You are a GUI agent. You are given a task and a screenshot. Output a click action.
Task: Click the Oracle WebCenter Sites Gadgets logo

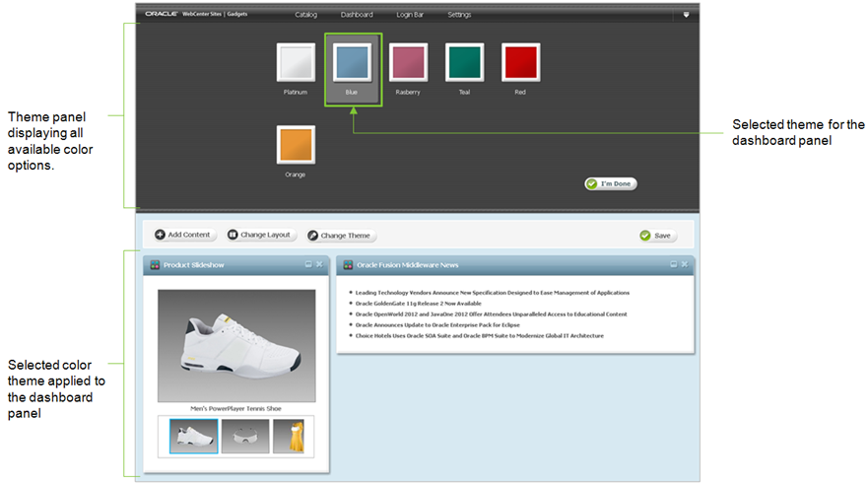[x=196, y=14]
